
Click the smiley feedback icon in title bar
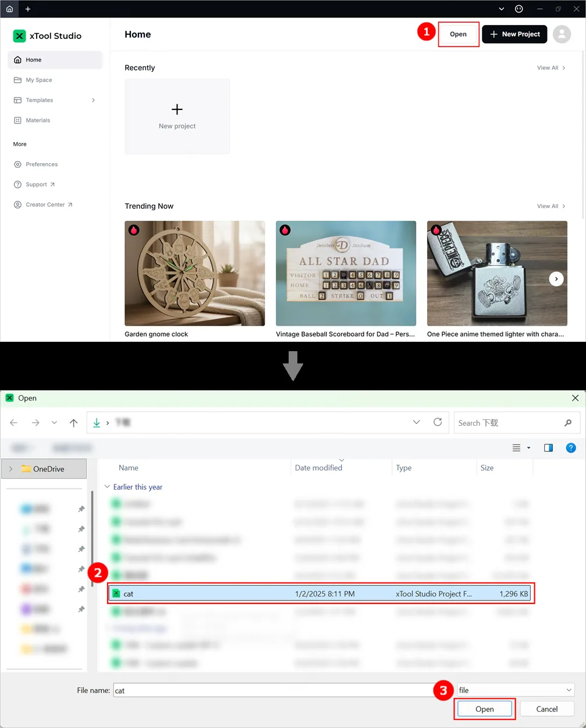519,9
